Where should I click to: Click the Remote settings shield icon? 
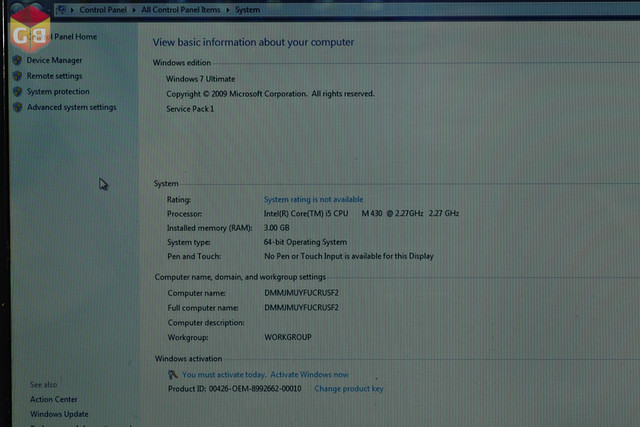(17, 76)
